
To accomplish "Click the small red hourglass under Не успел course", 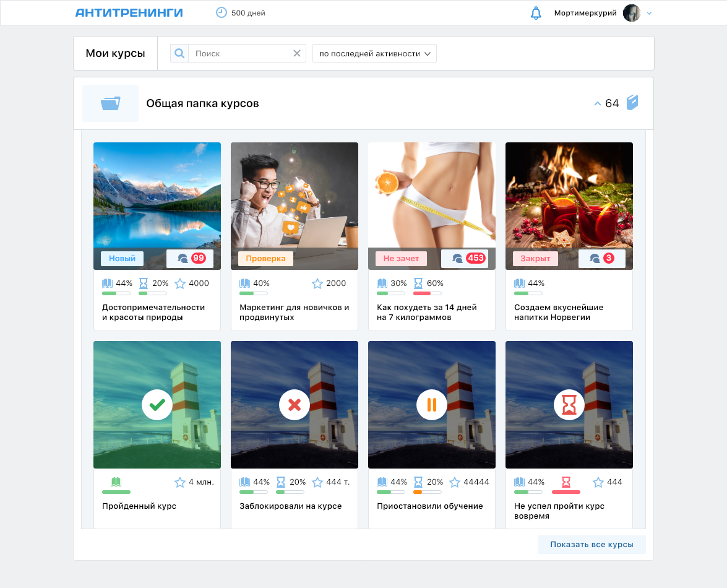I will (x=566, y=482).
